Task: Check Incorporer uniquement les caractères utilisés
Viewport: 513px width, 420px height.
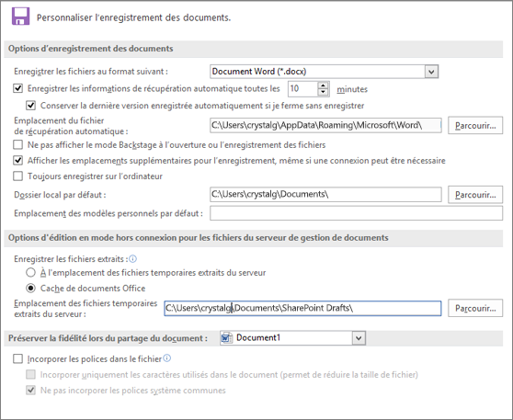Action: (x=30, y=375)
